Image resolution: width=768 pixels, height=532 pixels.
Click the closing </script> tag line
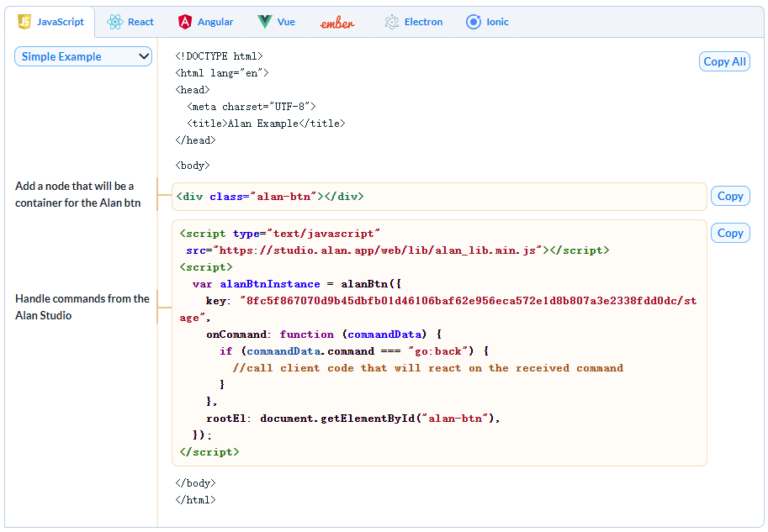tap(209, 452)
